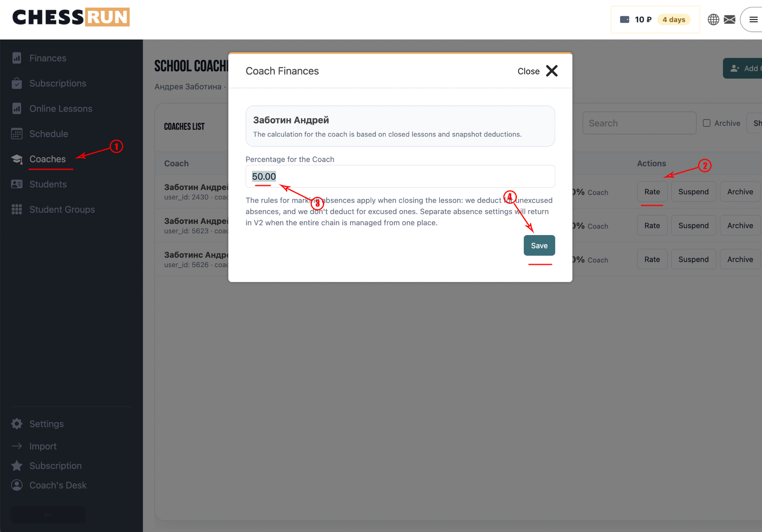The height and width of the screenshot is (532, 762).
Task: Open the Subscription star item
Action: [55, 466]
